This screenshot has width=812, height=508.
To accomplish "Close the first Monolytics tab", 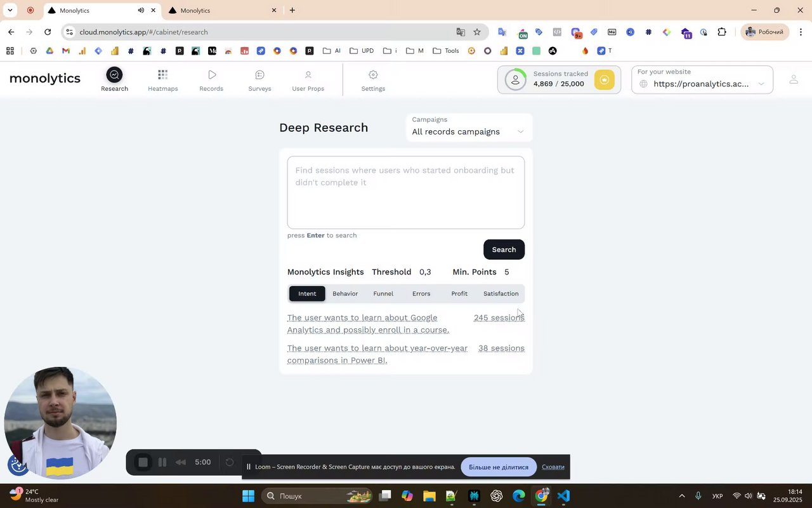I will [153, 11].
